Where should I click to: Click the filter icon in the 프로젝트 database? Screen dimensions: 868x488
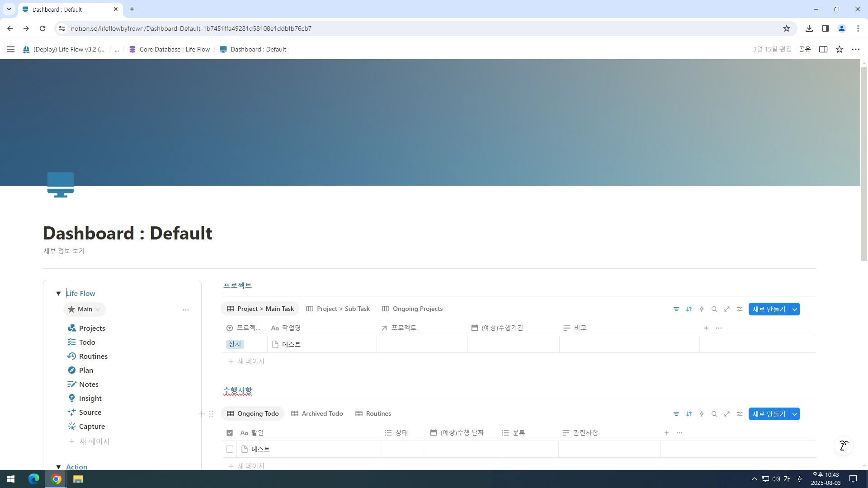676,309
